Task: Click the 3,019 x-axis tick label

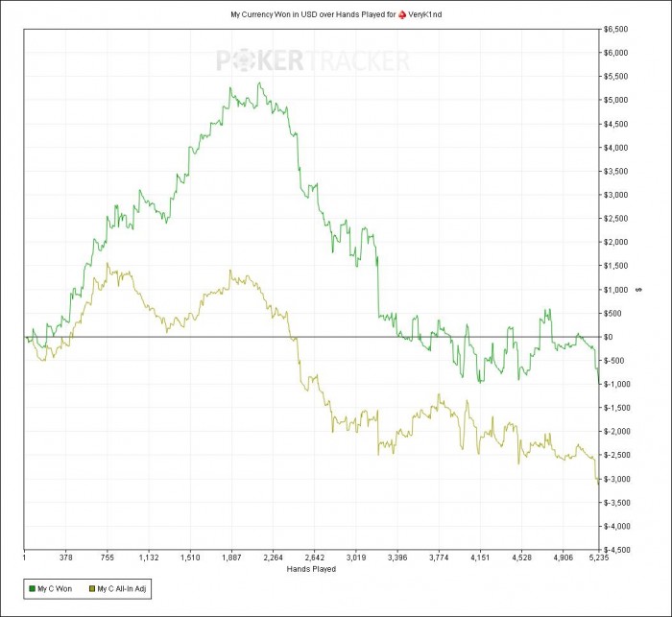Action: click(356, 558)
